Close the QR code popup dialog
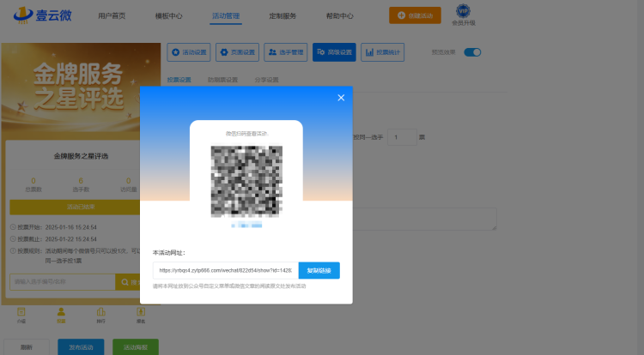This screenshot has height=355, width=644. pos(341,98)
